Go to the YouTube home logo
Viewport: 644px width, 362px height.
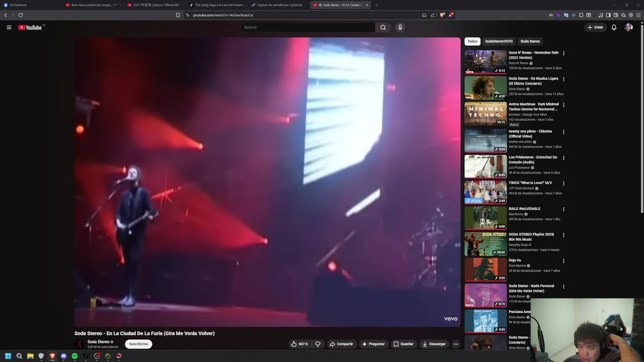31,27
